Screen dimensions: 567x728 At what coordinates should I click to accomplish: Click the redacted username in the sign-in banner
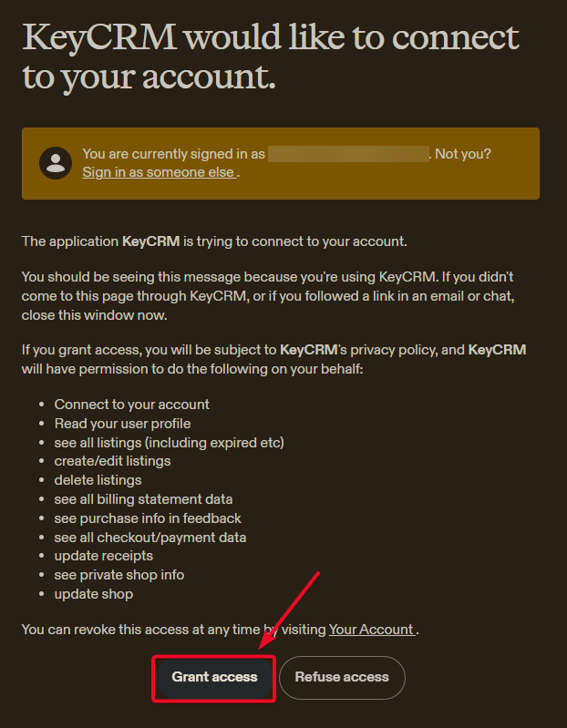pos(348,154)
